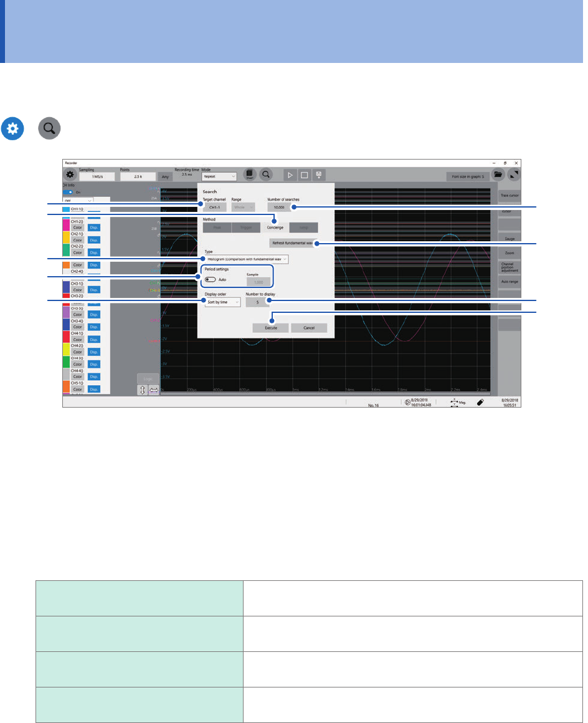588x723 pixels.
Task: Click the gray magnifier circle icon above the screenshot
Action: coord(49,128)
